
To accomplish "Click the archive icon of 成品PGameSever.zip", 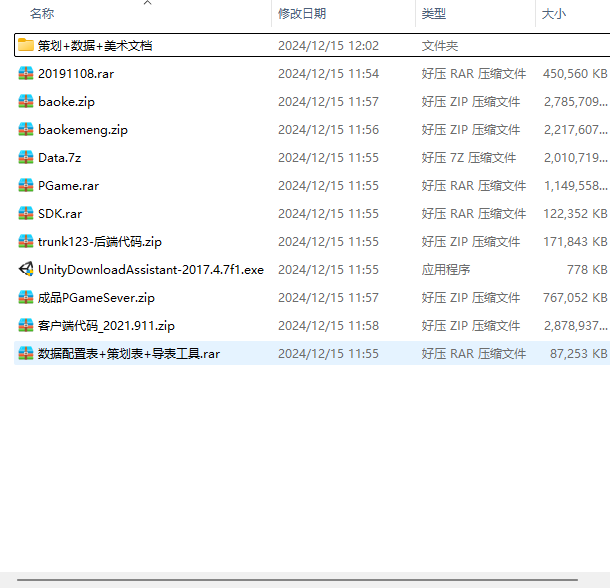I will [26, 297].
